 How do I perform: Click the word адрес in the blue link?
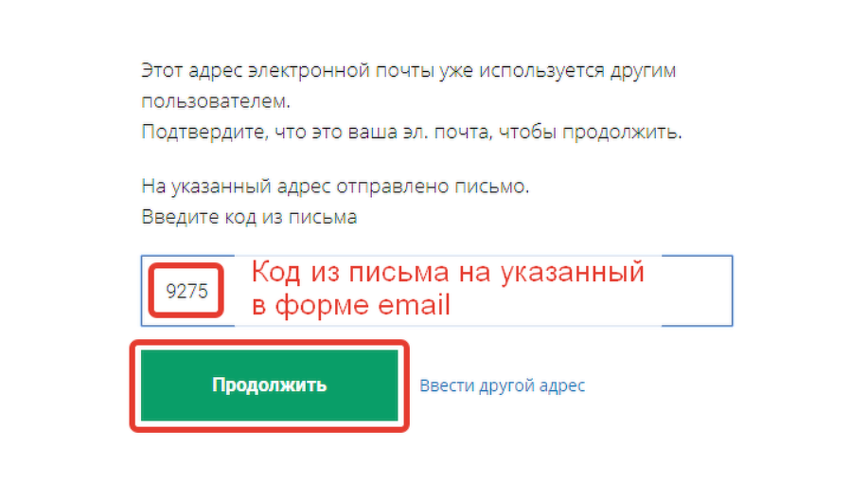click(x=562, y=386)
